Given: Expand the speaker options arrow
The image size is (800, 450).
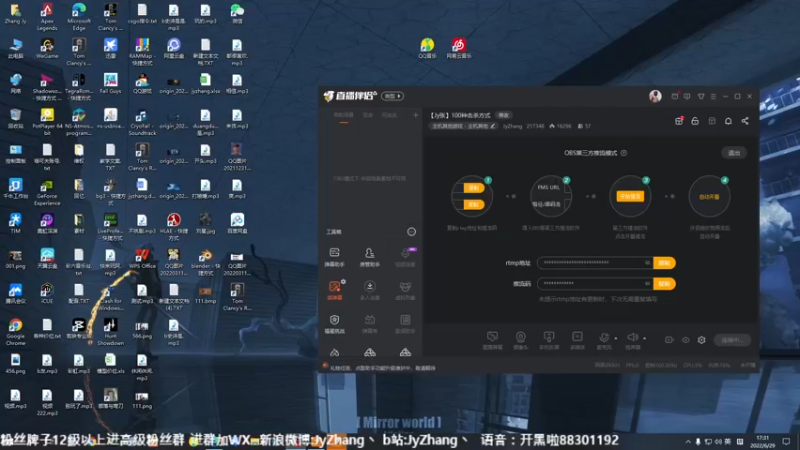Looking at the screenshot, I should coord(644,338).
